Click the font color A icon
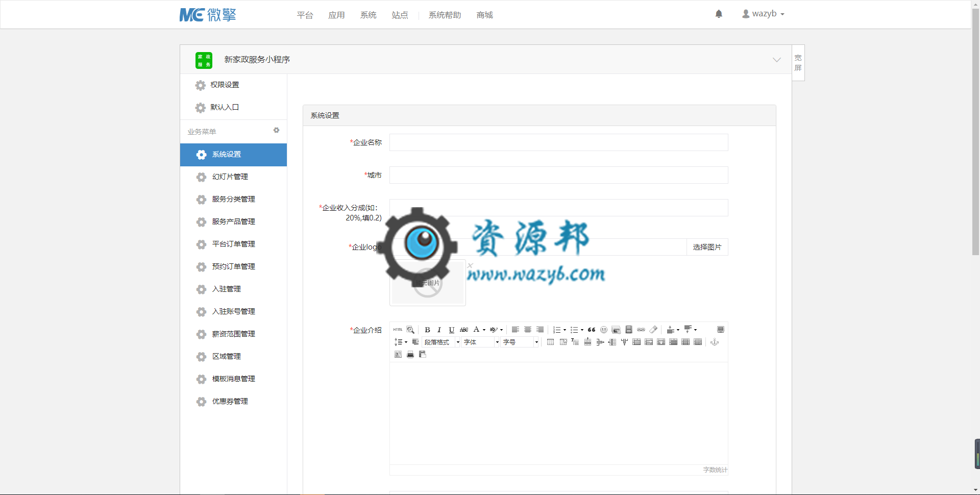The height and width of the screenshot is (495, 980). [476, 330]
